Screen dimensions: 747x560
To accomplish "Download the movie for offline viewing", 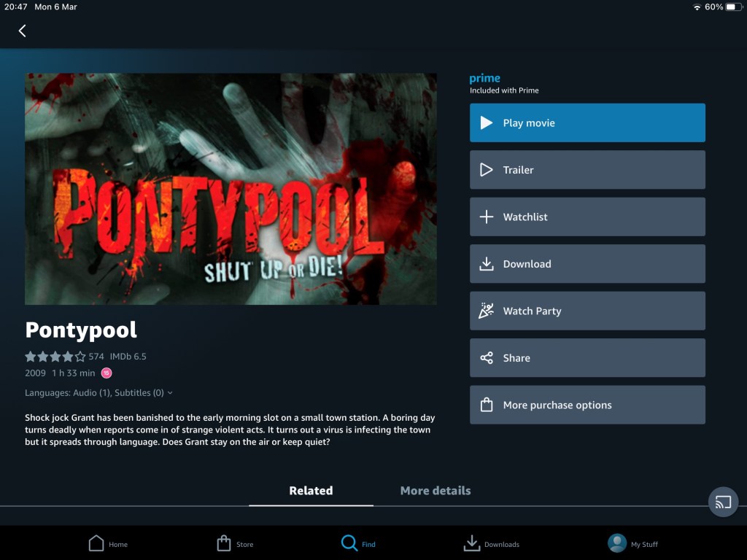I will coord(587,264).
